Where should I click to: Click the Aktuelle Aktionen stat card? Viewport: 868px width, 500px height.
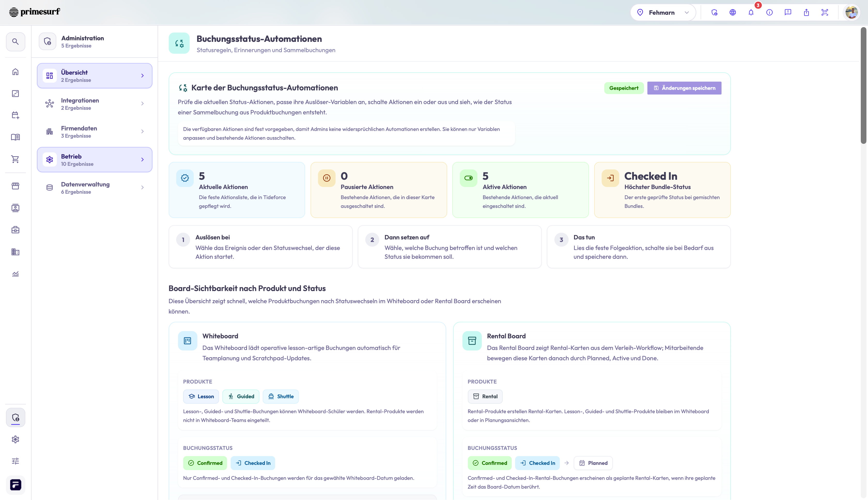pyautogui.click(x=237, y=190)
